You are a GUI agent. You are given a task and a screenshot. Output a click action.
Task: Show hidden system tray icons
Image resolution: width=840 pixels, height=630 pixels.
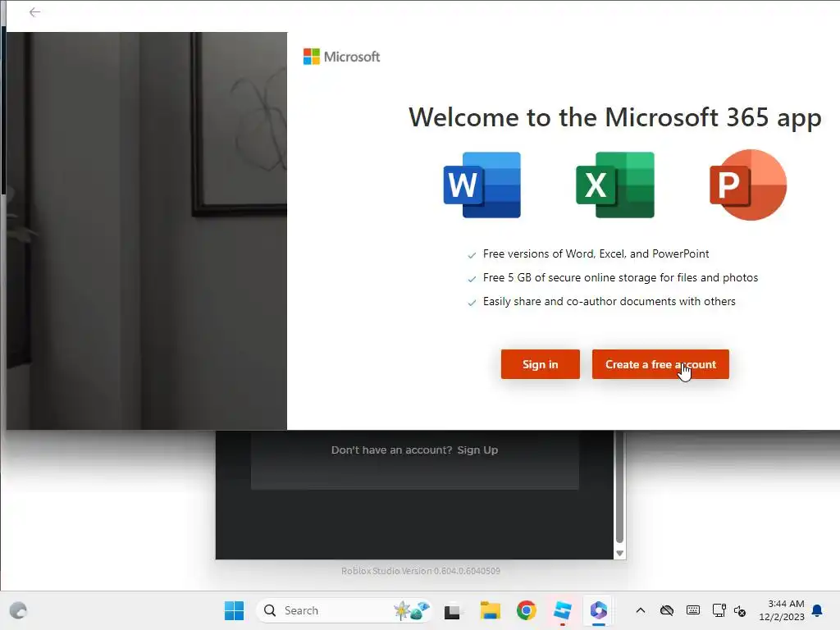tap(640, 610)
